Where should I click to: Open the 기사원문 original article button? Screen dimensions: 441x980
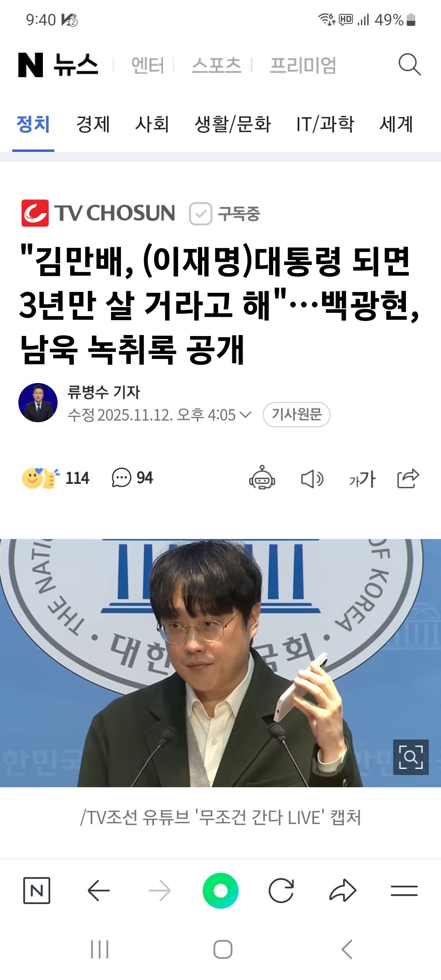tap(296, 414)
